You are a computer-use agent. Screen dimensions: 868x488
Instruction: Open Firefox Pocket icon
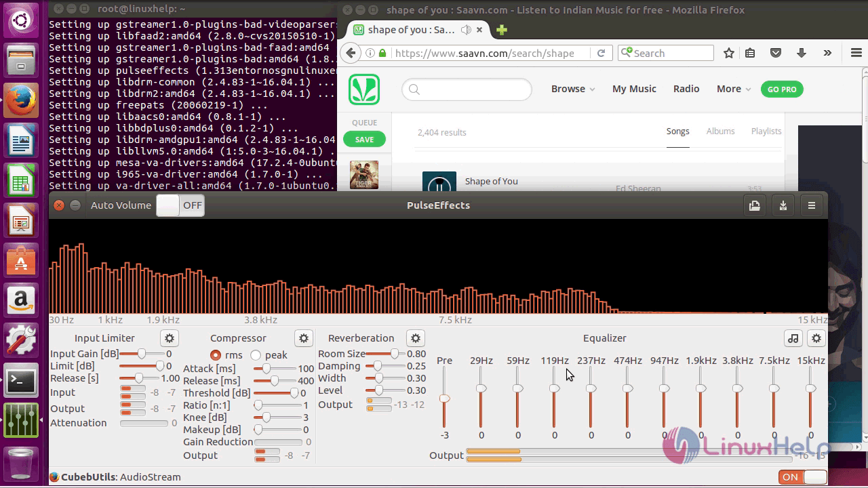pyautogui.click(x=776, y=53)
